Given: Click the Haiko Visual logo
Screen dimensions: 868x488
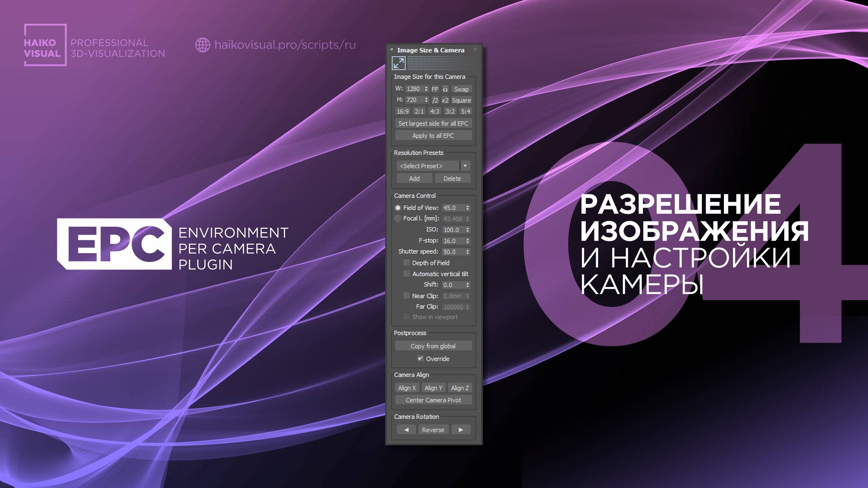Looking at the screenshot, I should 45,45.
